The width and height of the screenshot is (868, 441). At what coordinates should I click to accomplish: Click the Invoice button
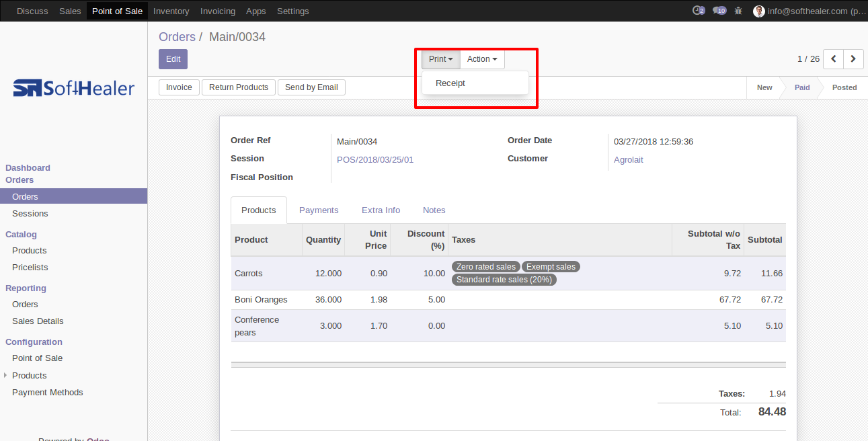[179, 87]
